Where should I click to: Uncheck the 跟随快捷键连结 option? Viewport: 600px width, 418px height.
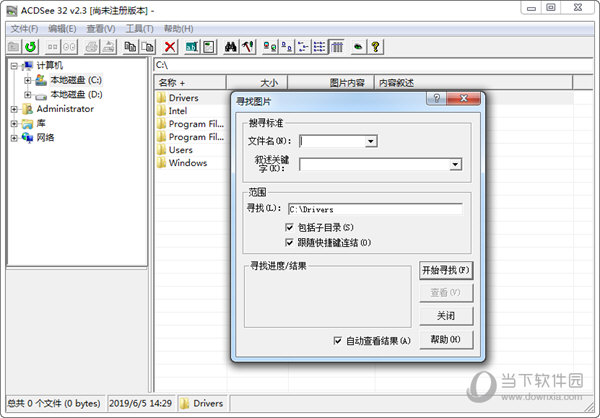point(290,242)
